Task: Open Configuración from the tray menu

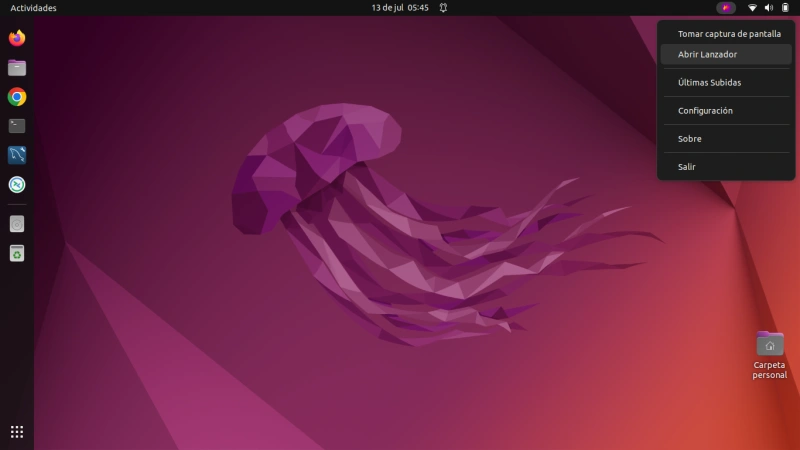Action: (x=726, y=111)
